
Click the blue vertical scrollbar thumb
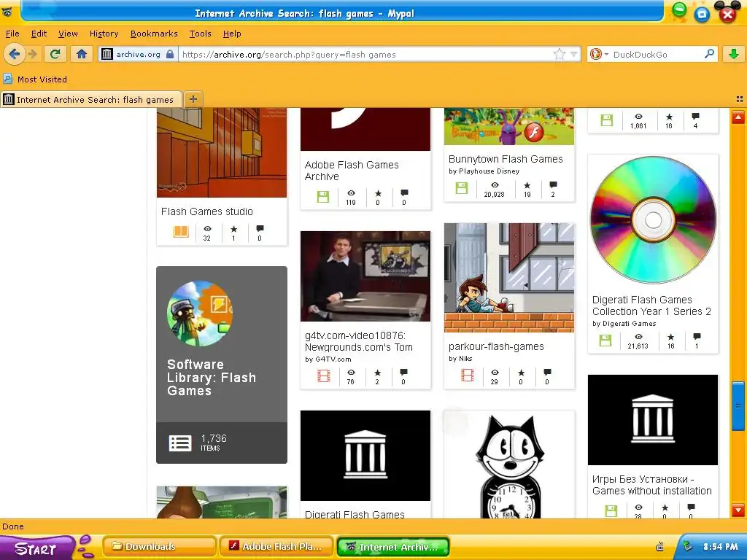click(738, 405)
